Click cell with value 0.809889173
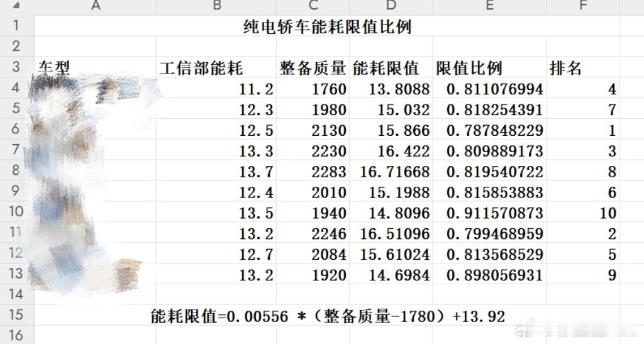 (489, 151)
